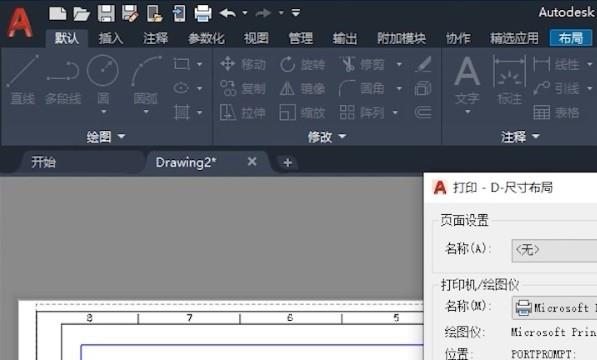Redo the action arrow
This screenshot has width=597, height=360.
point(263,13)
